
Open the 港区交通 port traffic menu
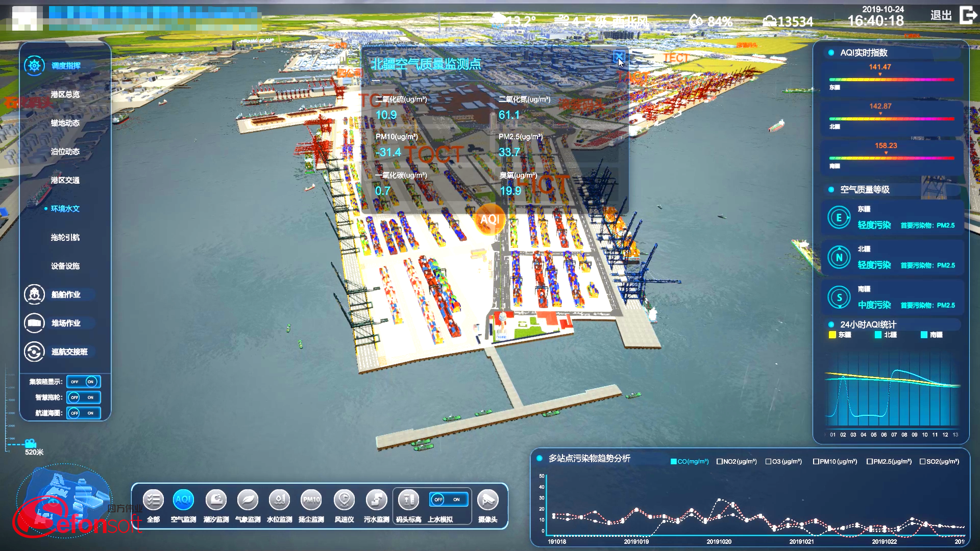pos(65,180)
